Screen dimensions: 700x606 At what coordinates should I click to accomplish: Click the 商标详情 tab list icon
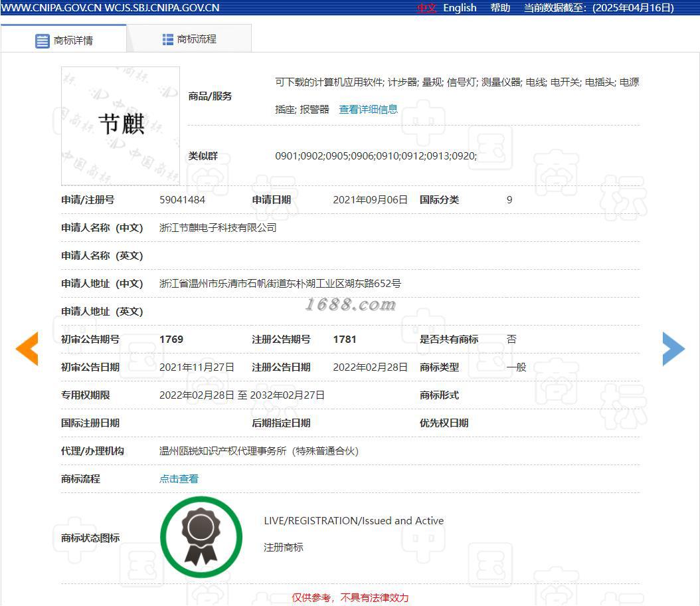click(x=43, y=41)
